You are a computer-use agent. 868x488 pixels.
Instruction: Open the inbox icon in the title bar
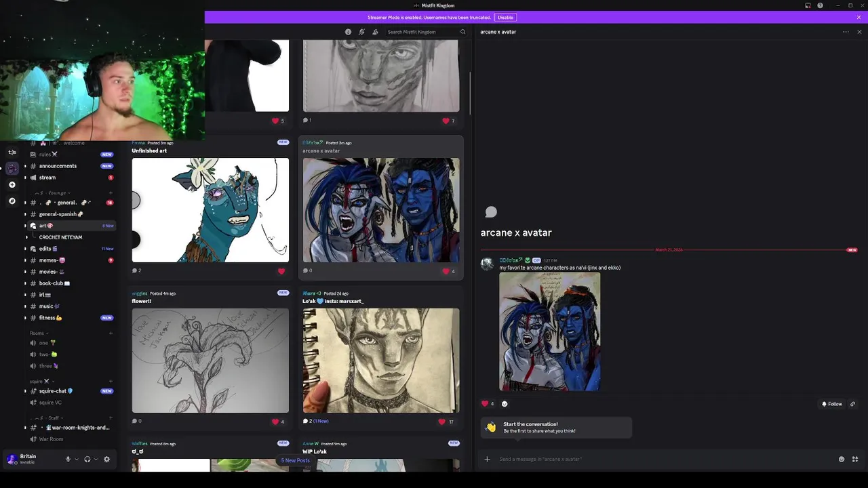tap(808, 5)
